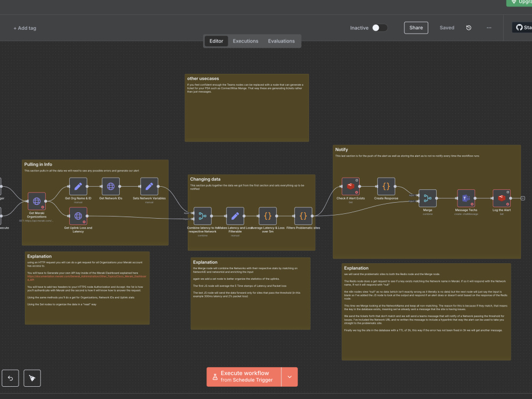Select Filters Problematic sites code node
The image size is (532, 399).
[x=303, y=216]
